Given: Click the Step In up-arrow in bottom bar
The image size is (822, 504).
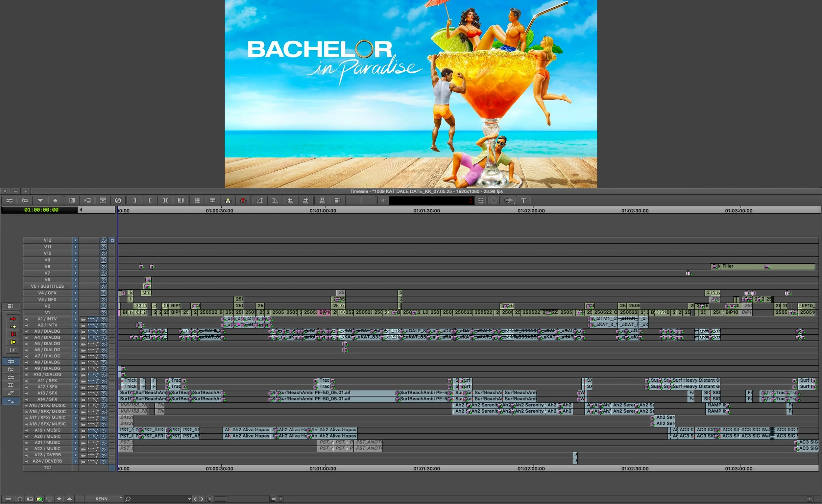Looking at the screenshot, I should (69, 499).
